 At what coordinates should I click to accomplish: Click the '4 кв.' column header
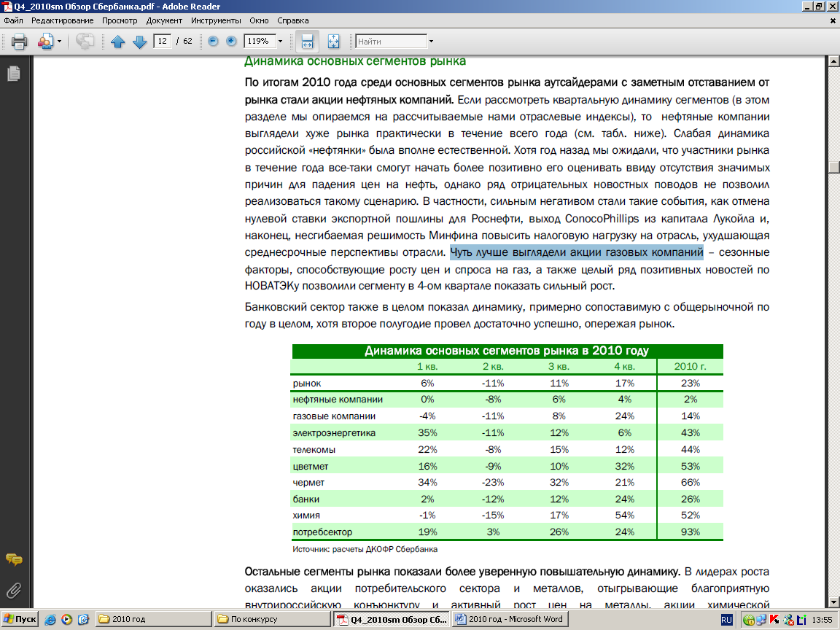(x=625, y=367)
